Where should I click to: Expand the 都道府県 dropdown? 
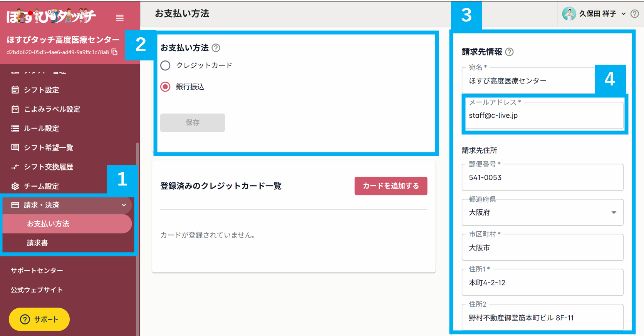click(614, 212)
